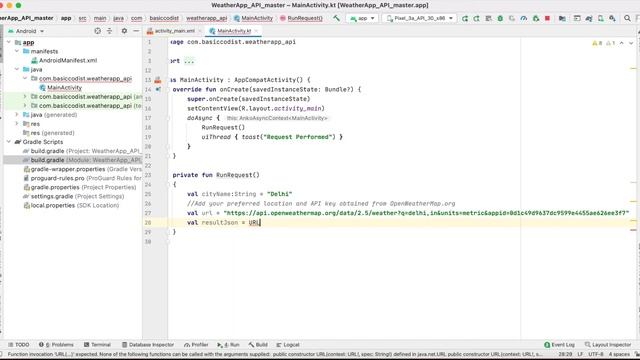The height and width of the screenshot is (360, 640).
Task: Open the TODO tool window
Action: [19, 345]
